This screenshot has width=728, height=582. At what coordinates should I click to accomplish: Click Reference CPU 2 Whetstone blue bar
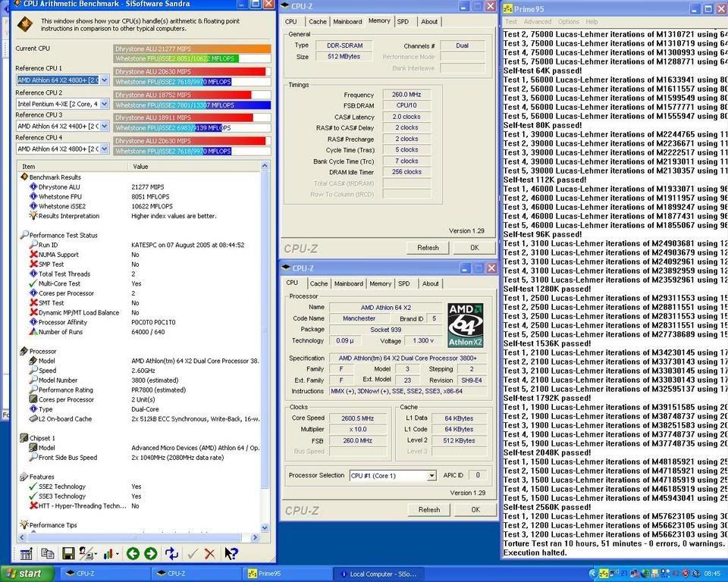coord(192,105)
